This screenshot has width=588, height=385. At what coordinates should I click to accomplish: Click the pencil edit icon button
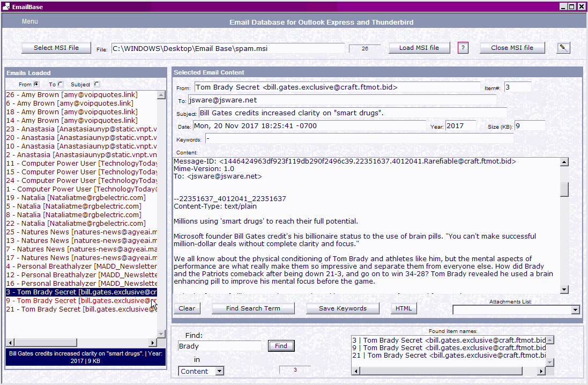point(563,48)
